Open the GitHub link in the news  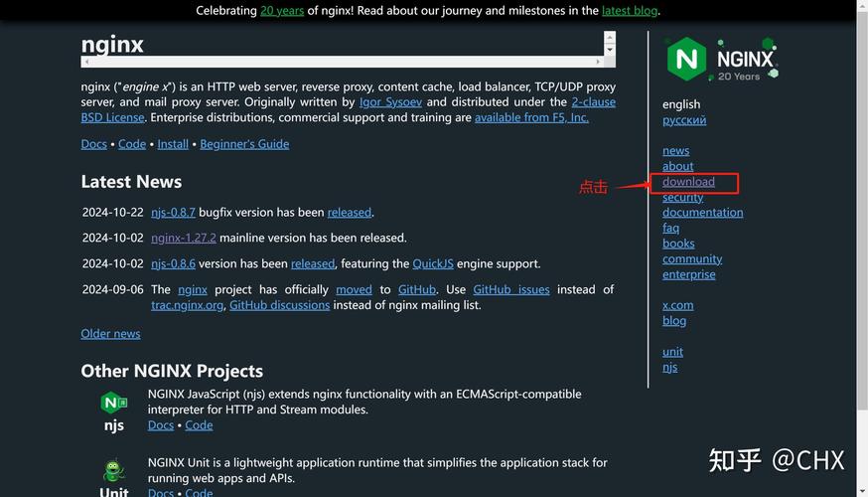(417, 290)
